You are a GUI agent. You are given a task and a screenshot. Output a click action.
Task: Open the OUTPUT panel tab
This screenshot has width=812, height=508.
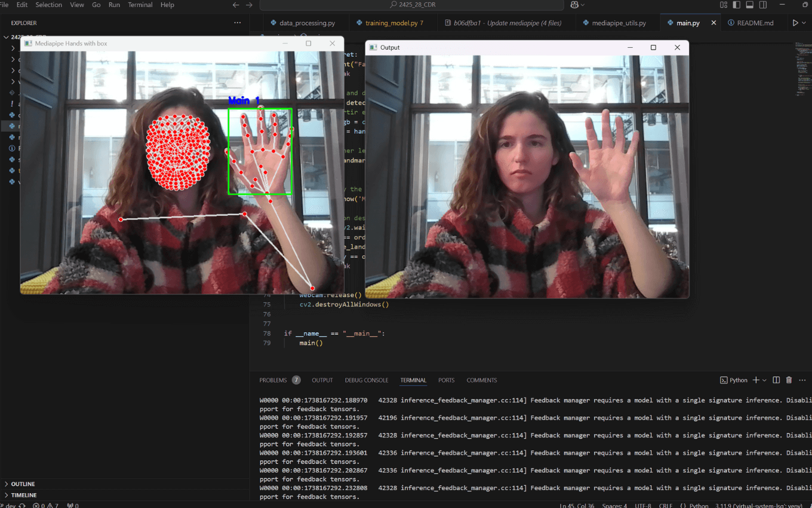[322, 380]
